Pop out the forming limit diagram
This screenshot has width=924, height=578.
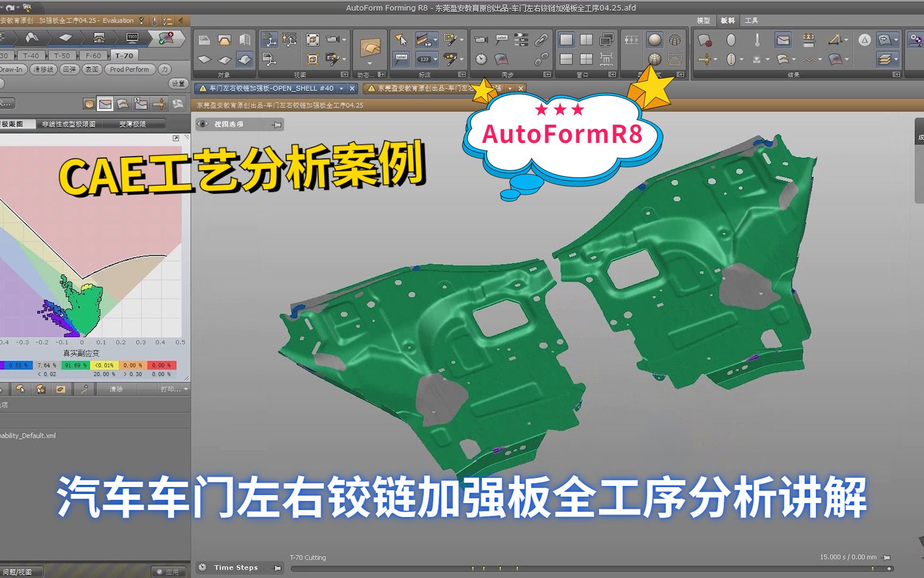(x=176, y=138)
